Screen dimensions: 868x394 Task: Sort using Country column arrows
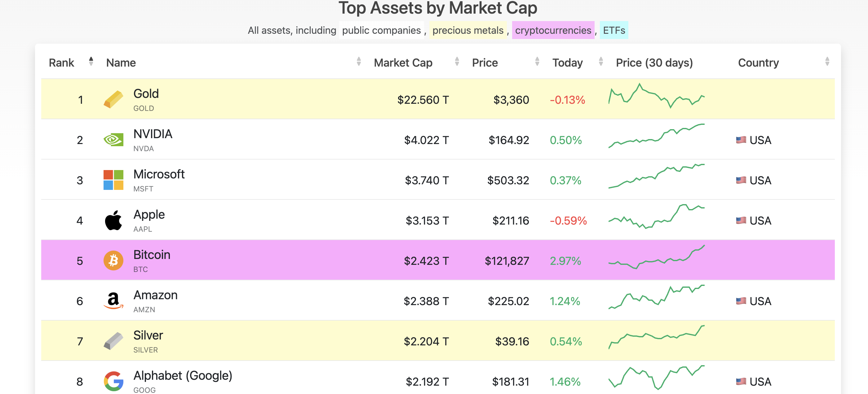[x=827, y=61]
